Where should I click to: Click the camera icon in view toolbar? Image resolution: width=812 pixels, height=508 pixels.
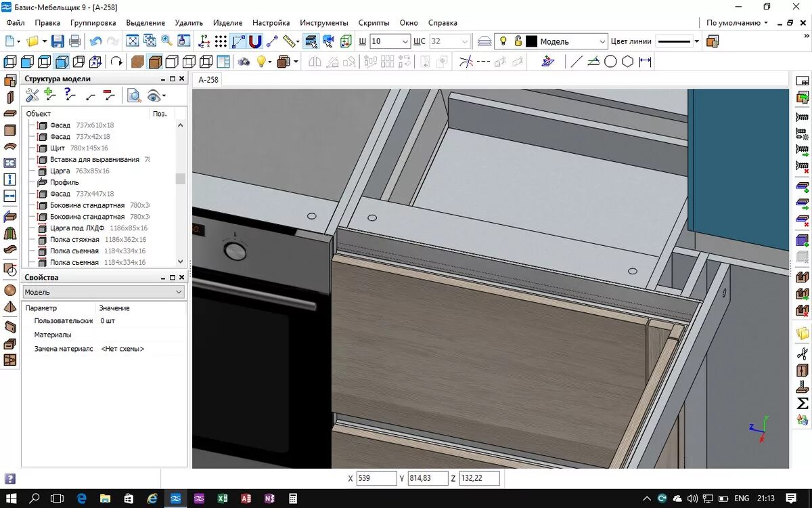tap(244, 62)
